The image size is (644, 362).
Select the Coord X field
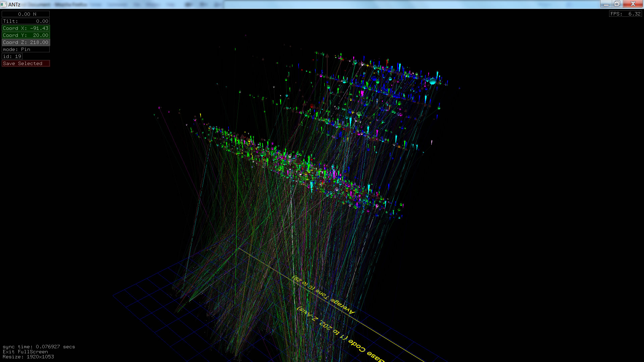[x=26, y=28]
